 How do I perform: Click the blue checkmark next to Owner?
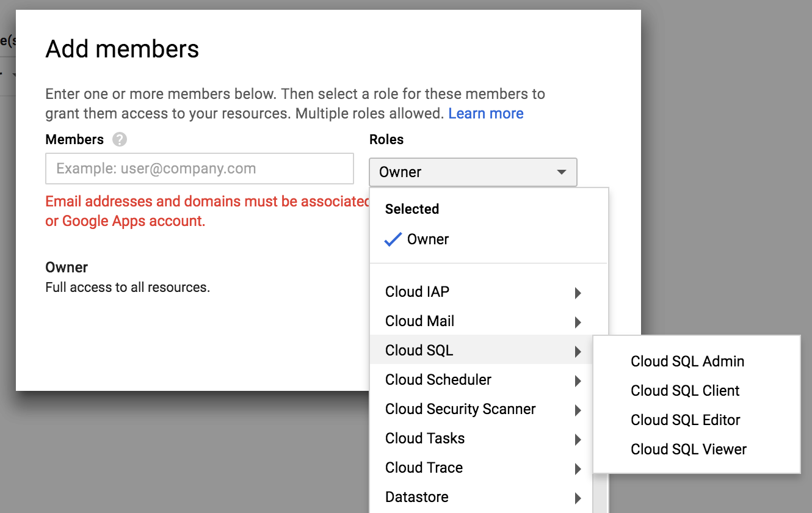pos(393,239)
